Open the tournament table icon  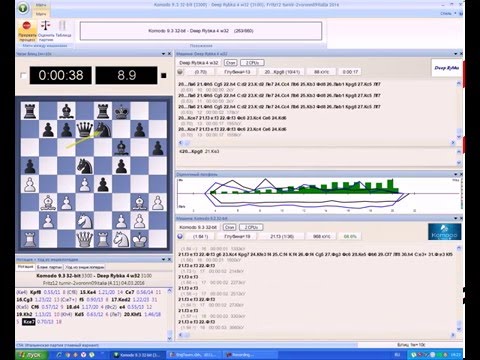point(62,26)
